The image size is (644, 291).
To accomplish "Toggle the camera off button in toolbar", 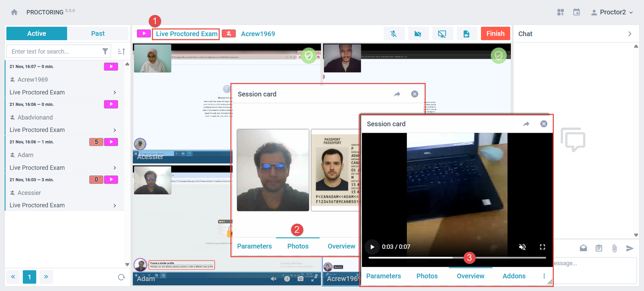I will [x=418, y=34].
